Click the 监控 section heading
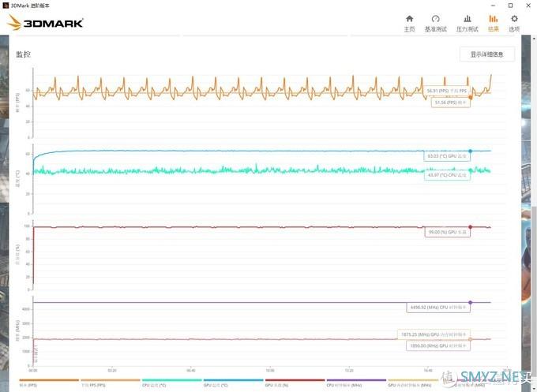The height and width of the screenshot is (392, 537). point(23,54)
